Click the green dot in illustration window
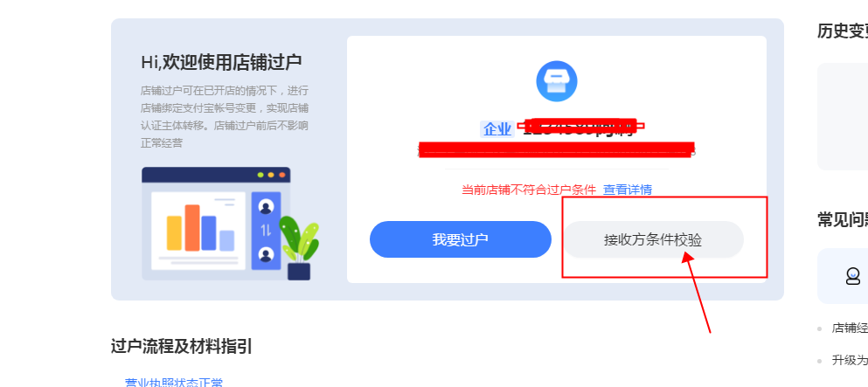The image size is (868, 387). point(260,175)
